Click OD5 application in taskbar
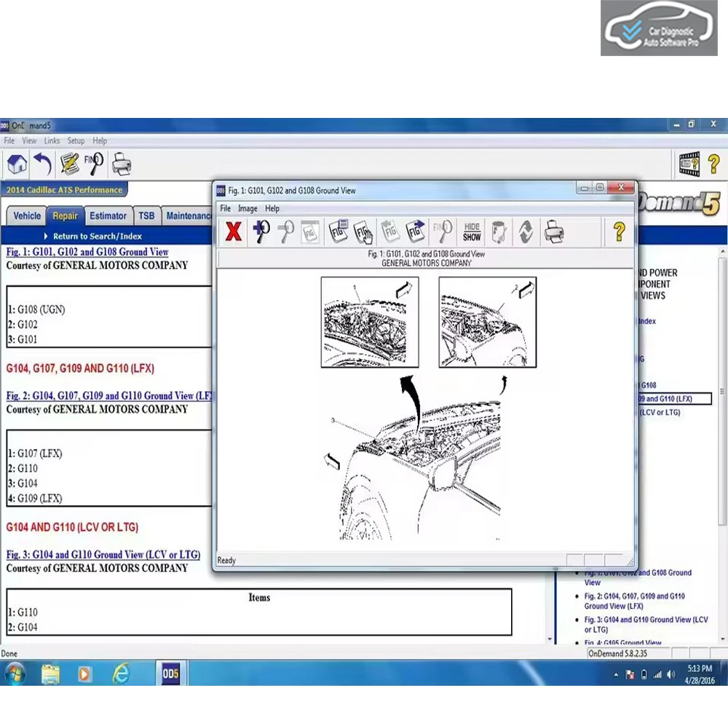728x728 pixels. [x=170, y=673]
